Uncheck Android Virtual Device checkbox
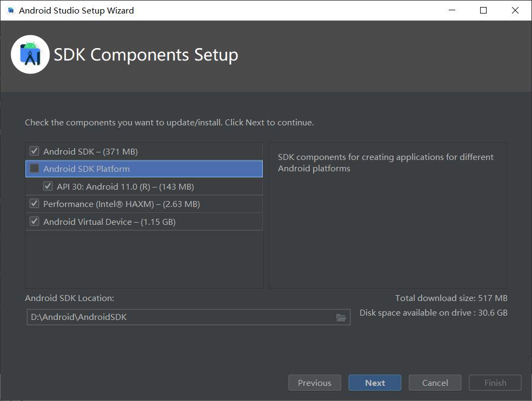532x401 pixels. 34,222
